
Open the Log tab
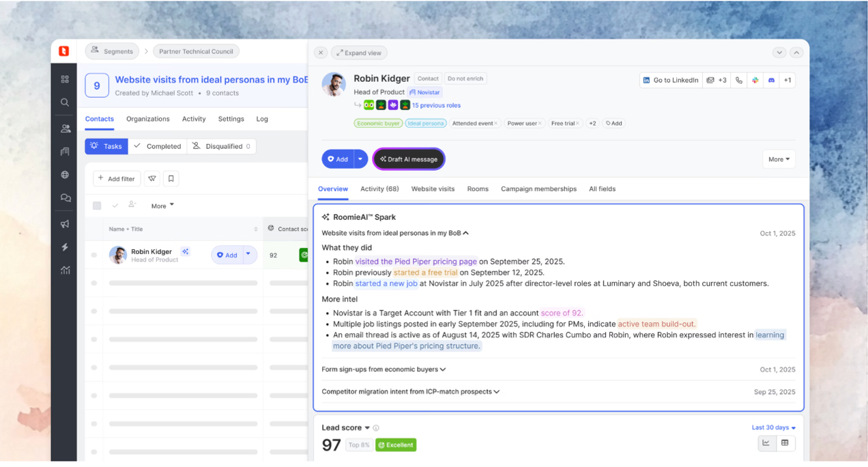point(262,119)
